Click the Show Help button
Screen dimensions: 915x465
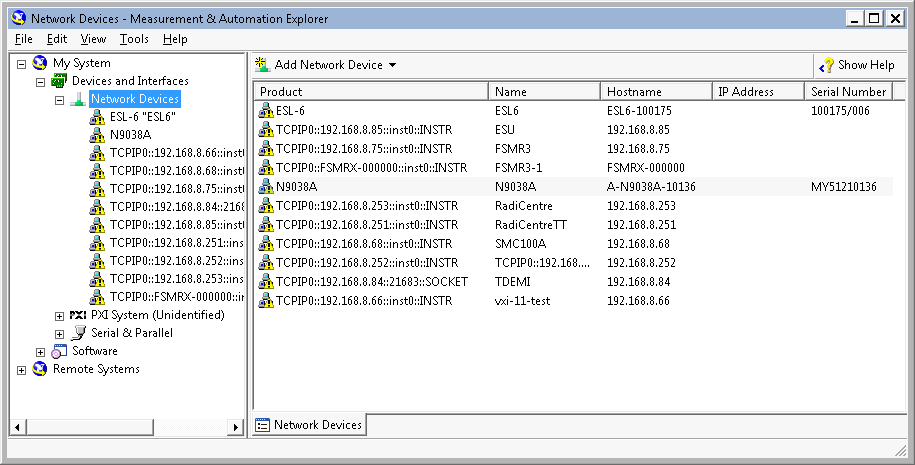pyautogui.click(x=857, y=65)
